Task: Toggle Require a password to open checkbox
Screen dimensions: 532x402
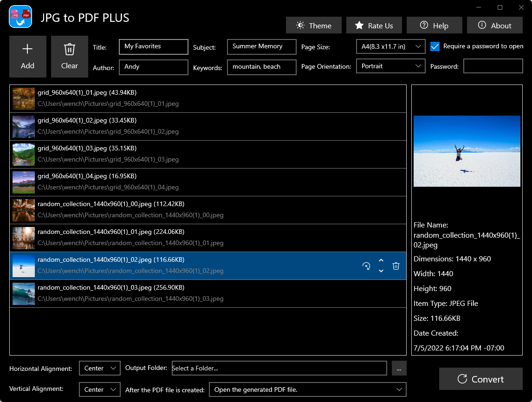Action: [x=435, y=46]
